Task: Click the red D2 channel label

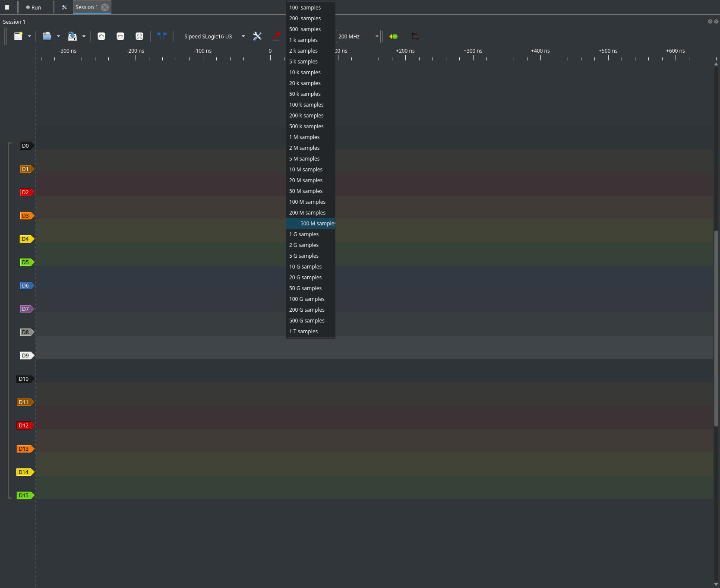Action: (25, 193)
